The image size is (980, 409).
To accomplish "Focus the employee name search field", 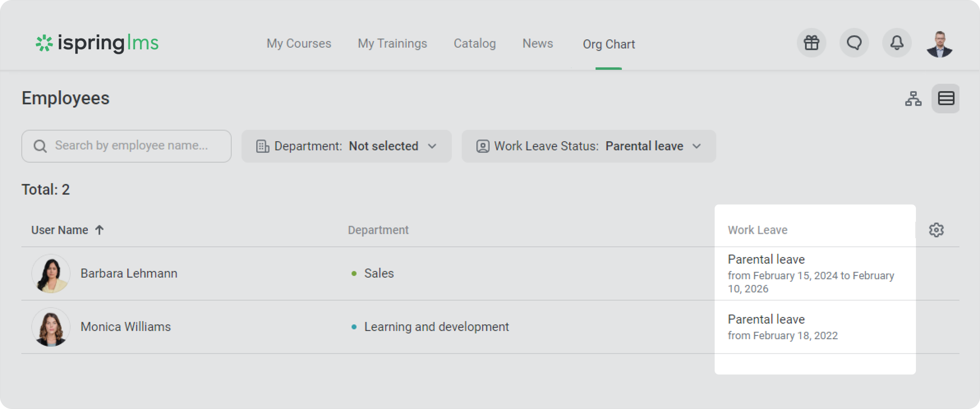I will pyautogui.click(x=131, y=146).
